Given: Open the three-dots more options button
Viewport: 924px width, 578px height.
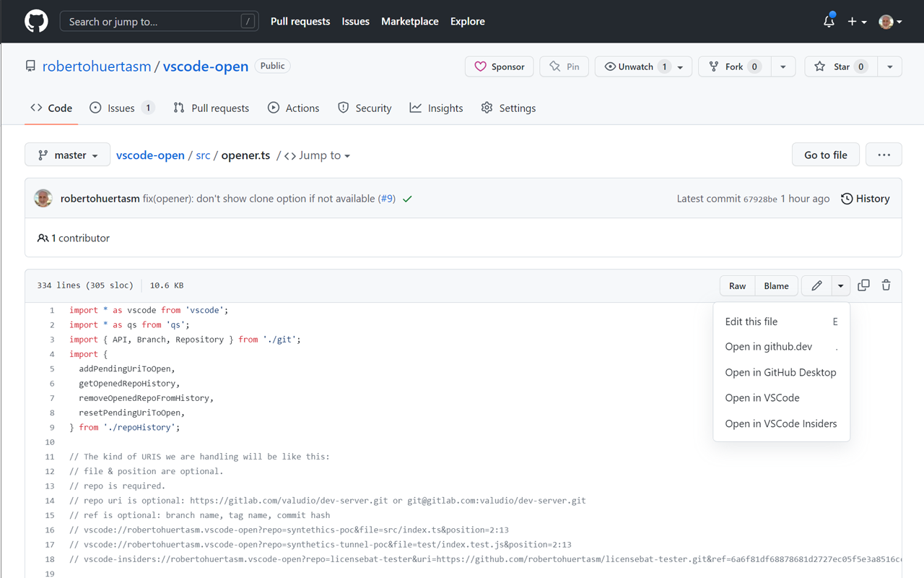Looking at the screenshot, I should coord(884,155).
